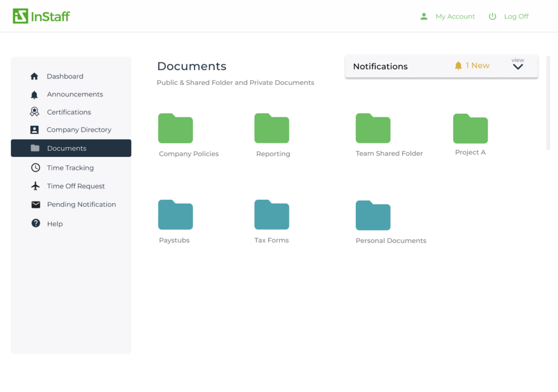Expand Notifications with the view chevron

pos(518,66)
